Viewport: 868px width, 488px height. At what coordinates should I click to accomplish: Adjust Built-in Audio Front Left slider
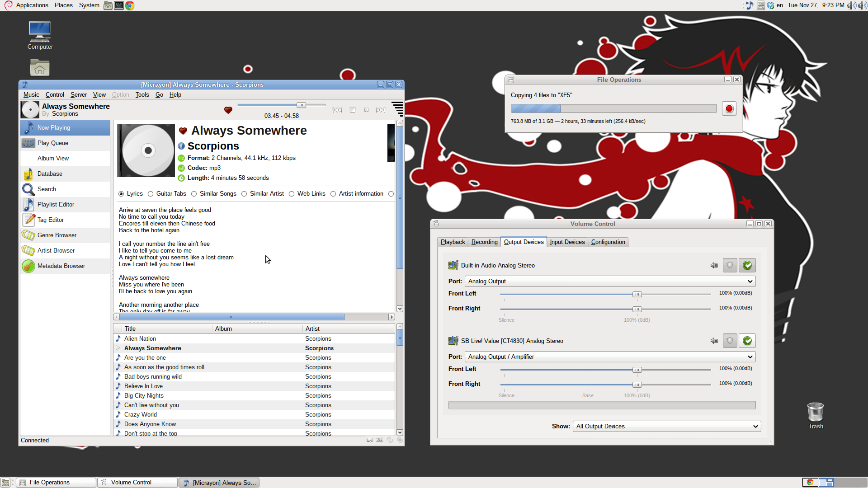coord(637,294)
